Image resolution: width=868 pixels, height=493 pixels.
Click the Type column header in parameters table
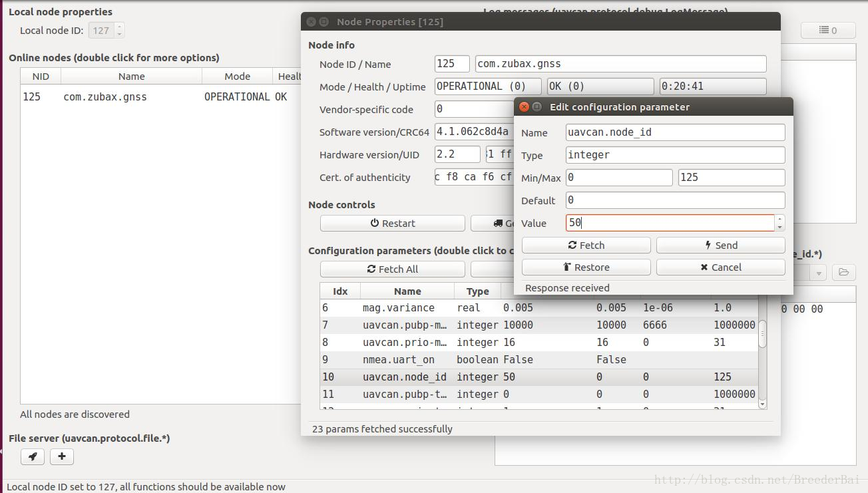tap(477, 291)
